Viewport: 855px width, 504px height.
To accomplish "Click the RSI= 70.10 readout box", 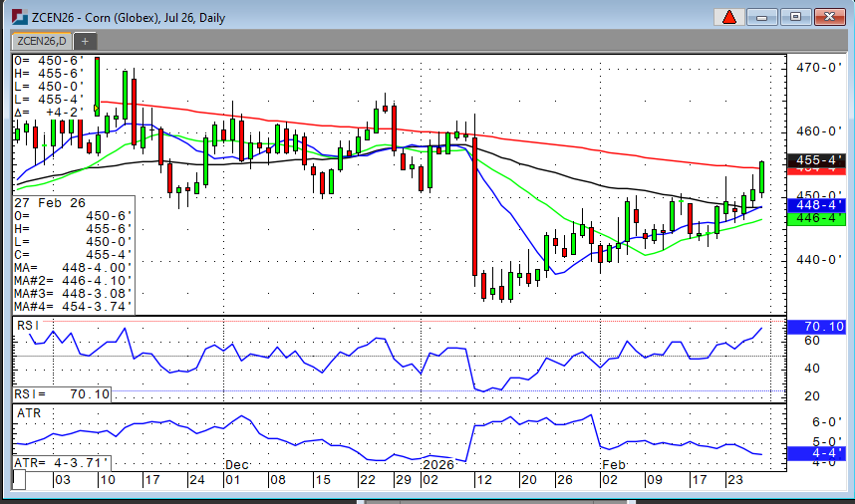I will (x=62, y=394).
